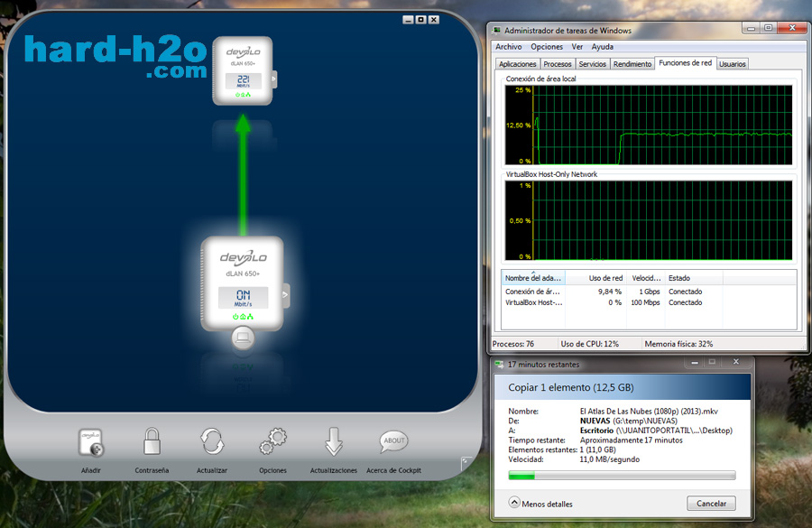Click the copy dialog title bar icon
Viewport: 812px width, 528px height.
click(499, 365)
